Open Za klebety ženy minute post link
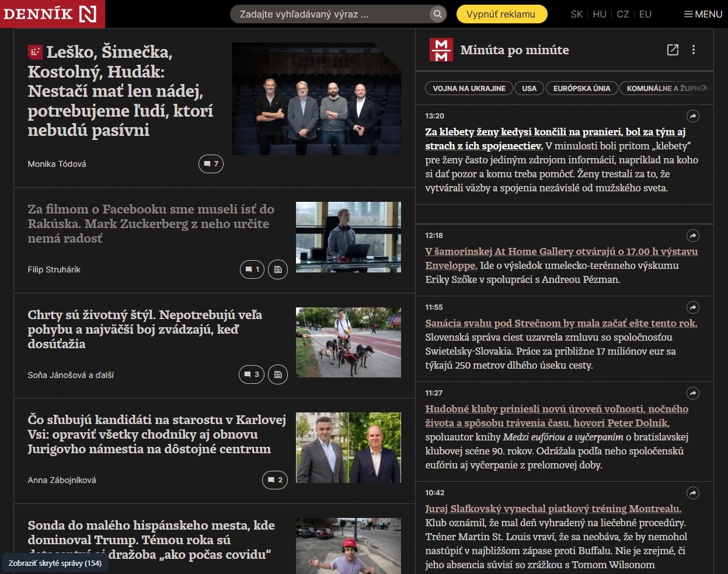The image size is (728, 574). (x=555, y=139)
